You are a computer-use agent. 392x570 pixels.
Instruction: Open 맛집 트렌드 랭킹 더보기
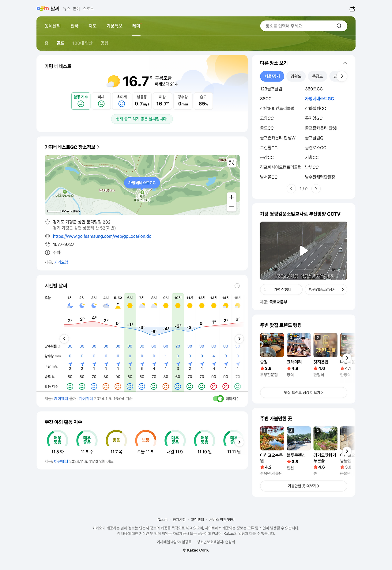(x=303, y=393)
